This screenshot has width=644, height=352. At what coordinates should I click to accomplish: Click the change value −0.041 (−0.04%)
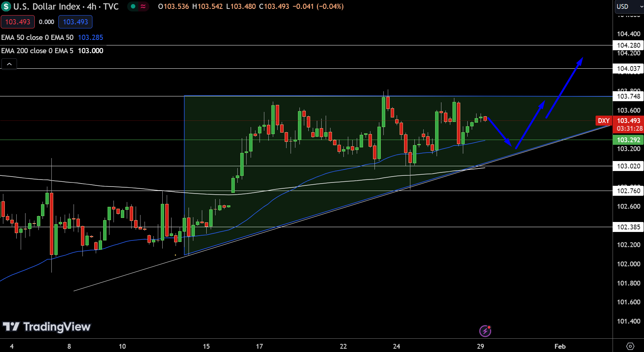(x=318, y=6)
